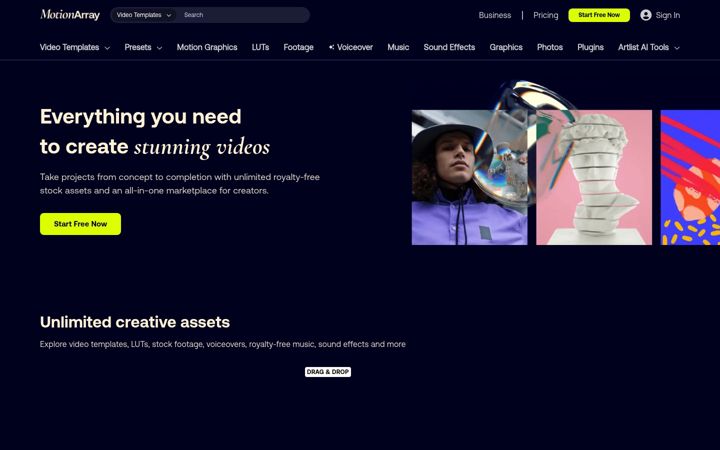Click the 'Unlimited creative assets' heading
This screenshot has height=450, width=720.
point(135,322)
